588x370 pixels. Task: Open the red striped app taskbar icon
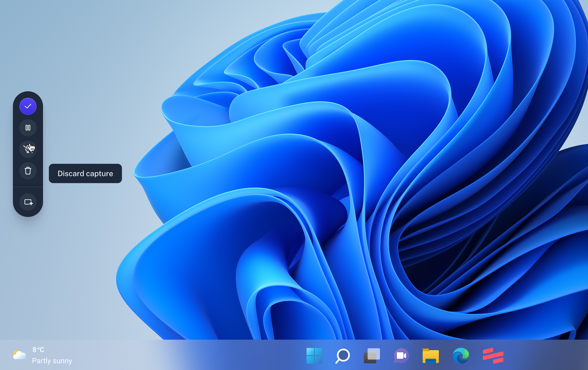pos(493,356)
